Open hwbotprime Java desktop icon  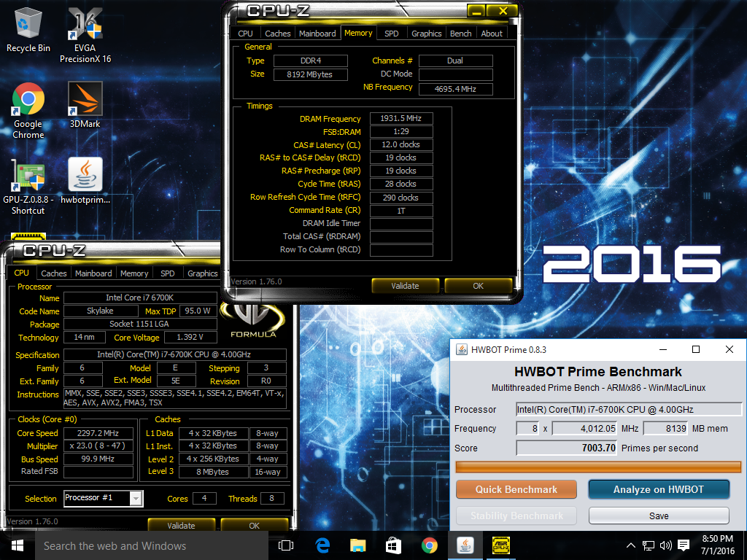tap(85, 181)
